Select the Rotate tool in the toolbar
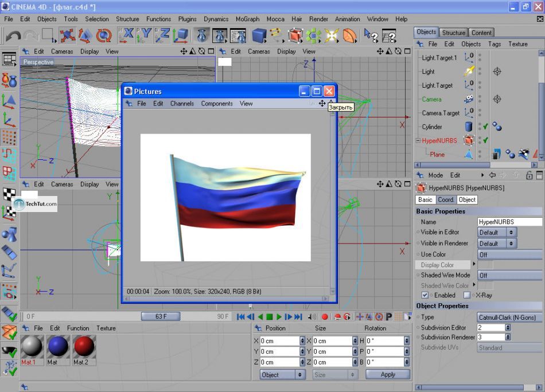Screen dimensions: 545x392 [104, 36]
